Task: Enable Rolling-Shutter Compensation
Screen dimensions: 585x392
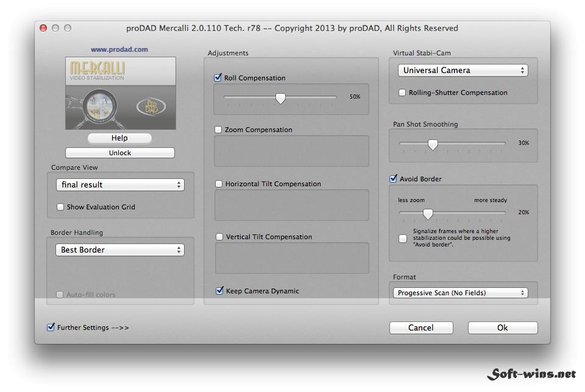Action: [402, 93]
